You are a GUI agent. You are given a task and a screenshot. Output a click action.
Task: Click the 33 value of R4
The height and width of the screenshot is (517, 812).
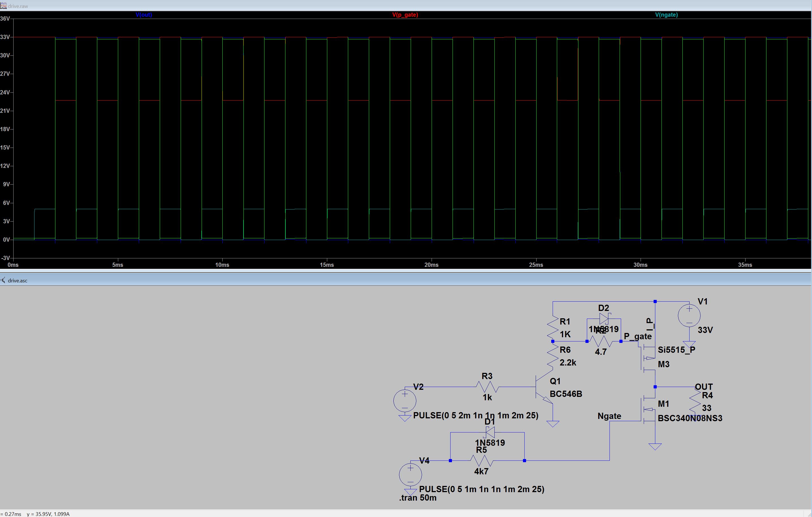pos(707,408)
